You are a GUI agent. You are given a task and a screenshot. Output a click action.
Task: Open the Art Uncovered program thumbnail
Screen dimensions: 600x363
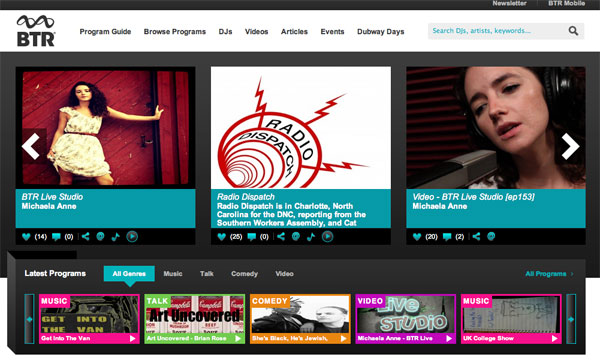pos(194,319)
